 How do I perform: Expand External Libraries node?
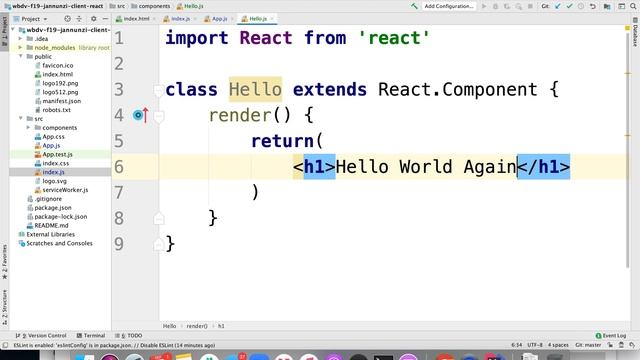tap(50, 234)
